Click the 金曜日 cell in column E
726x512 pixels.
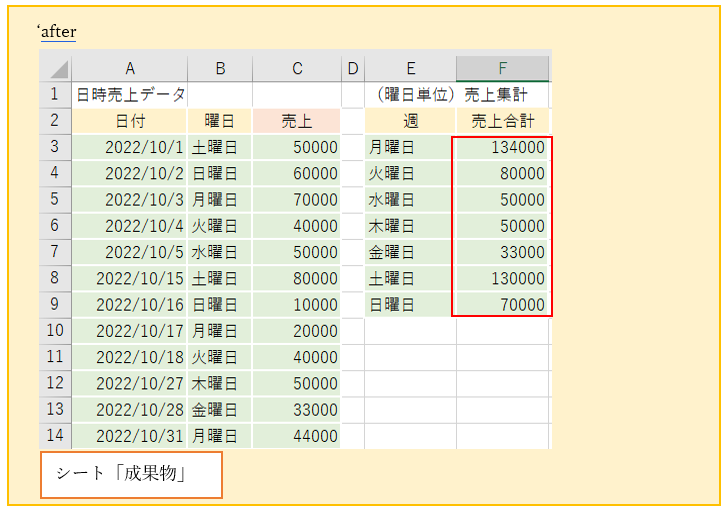point(410,252)
